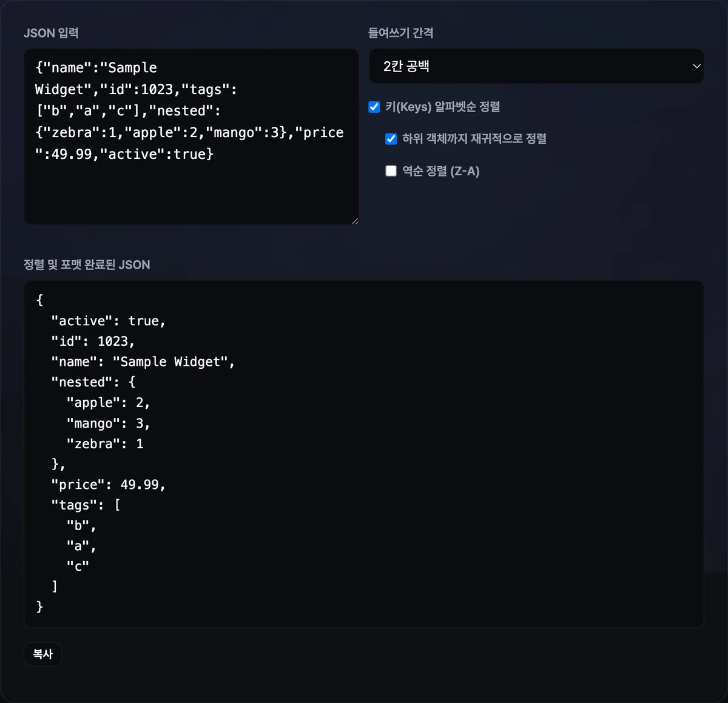
Task: Click the 정렬 및 포맷 완료된 JSON heading
Action: coord(87,264)
